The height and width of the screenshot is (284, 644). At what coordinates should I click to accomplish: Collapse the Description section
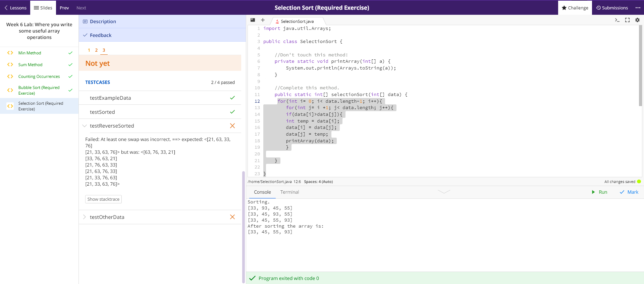[x=162, y=21]
